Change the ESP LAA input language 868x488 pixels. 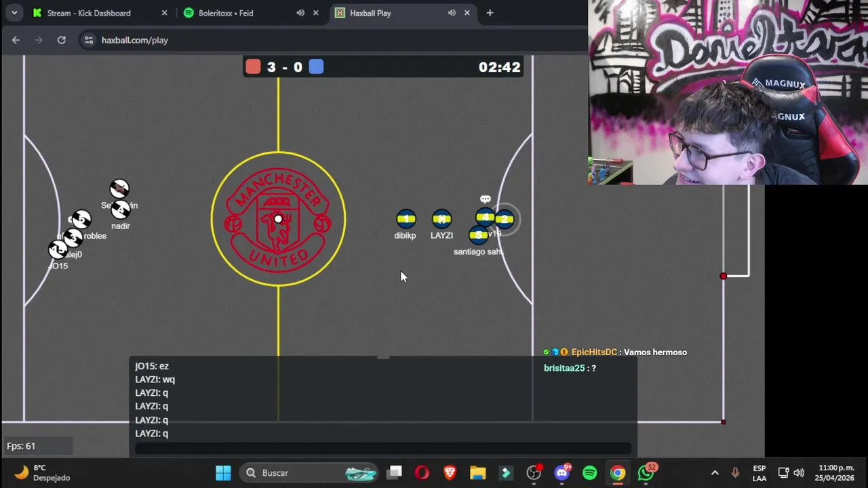pos(759,473)
